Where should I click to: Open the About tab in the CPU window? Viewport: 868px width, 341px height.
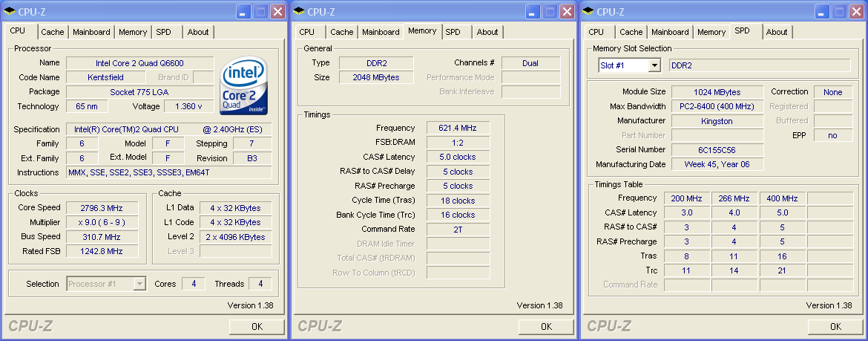click(198, 32)
